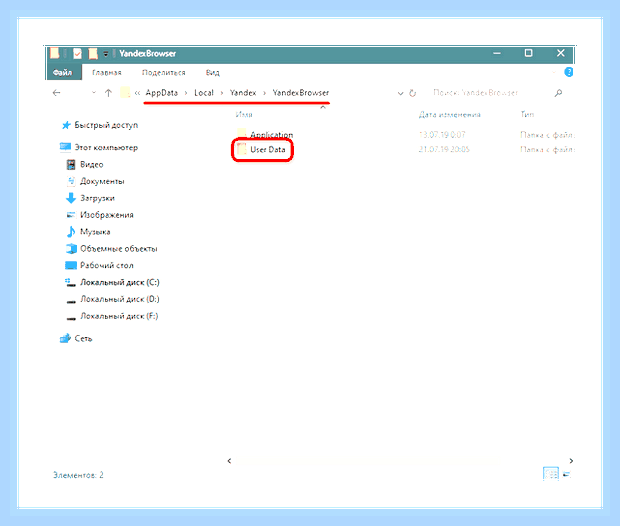Click Local in the address path

[204, 93]
